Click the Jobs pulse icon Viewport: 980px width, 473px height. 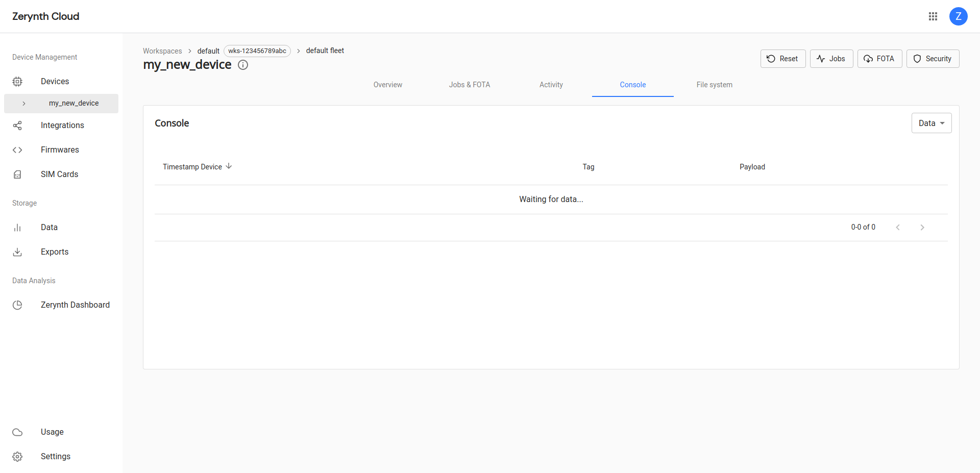coord(821,59)
